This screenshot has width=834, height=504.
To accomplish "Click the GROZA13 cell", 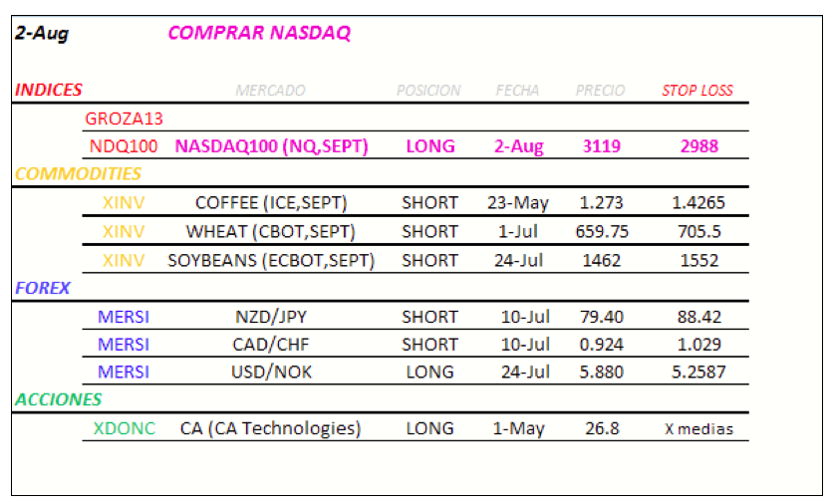I will (x=125, y=119).
